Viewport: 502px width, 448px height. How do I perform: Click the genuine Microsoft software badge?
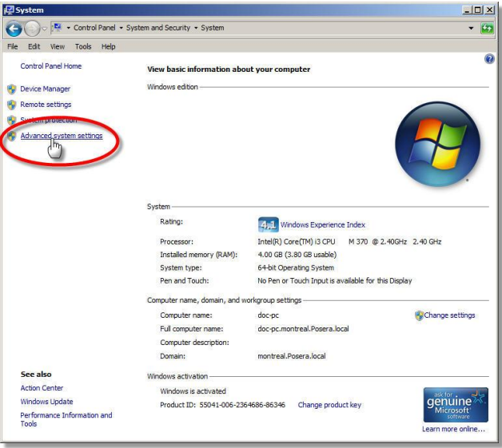point(455,405)
